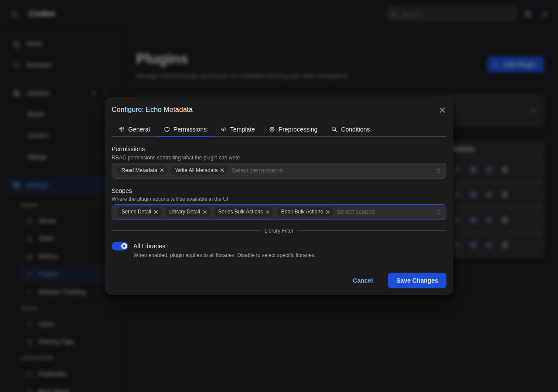Open the Permissions tab
The width and height of the screenshot is (558, 392).
[x=185, y=129]
